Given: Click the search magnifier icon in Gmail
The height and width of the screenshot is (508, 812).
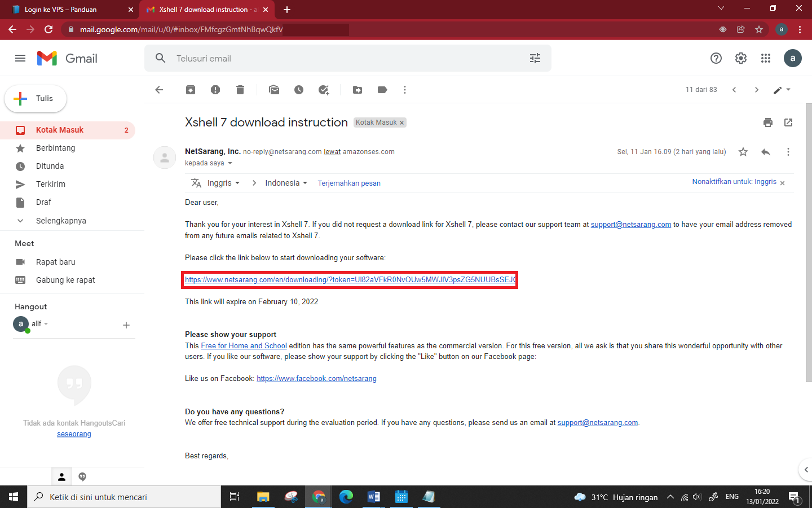Looking at the screenshot, I should point(161,58).
